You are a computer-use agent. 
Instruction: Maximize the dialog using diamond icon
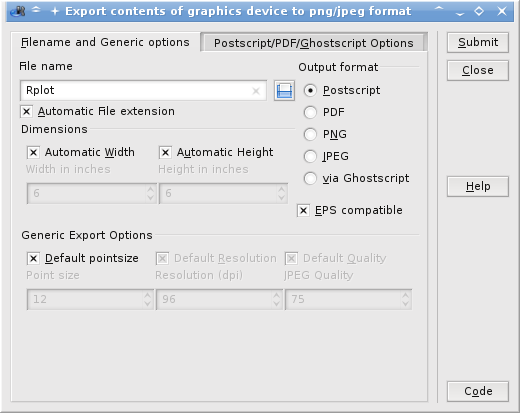click(x=479, y=11)
